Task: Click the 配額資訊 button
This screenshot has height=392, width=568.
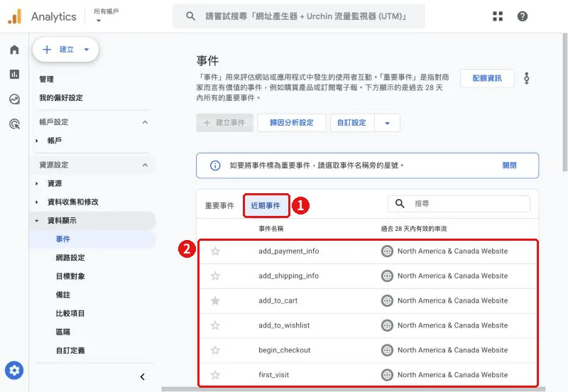Action: coord(487,78)
